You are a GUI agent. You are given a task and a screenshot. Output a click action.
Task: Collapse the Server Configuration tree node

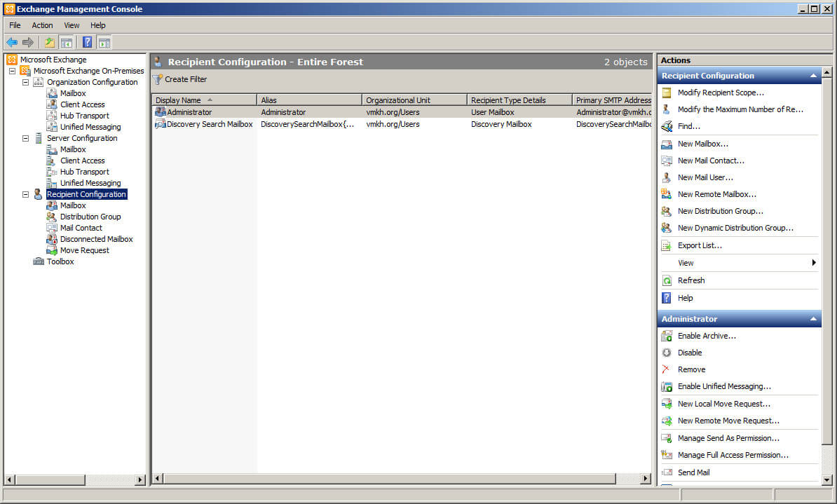pyautogui.click(x=25, y=138)
